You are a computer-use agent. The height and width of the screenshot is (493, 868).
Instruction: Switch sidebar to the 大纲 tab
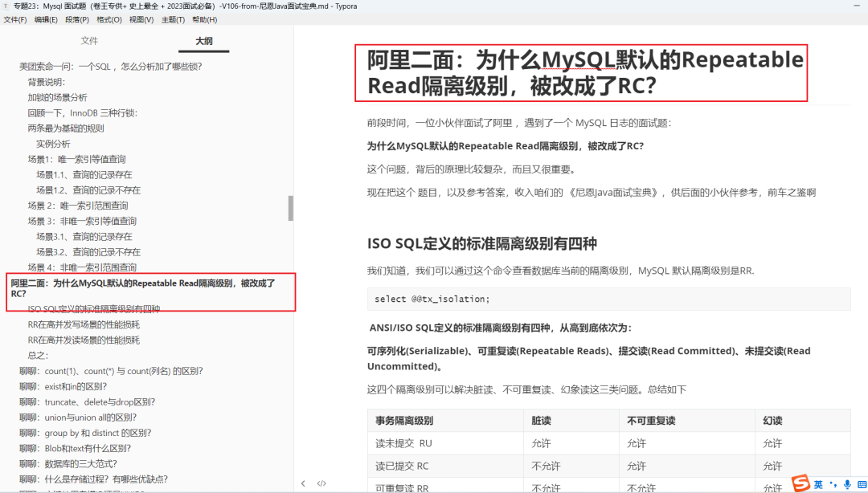tap(203, 41)
